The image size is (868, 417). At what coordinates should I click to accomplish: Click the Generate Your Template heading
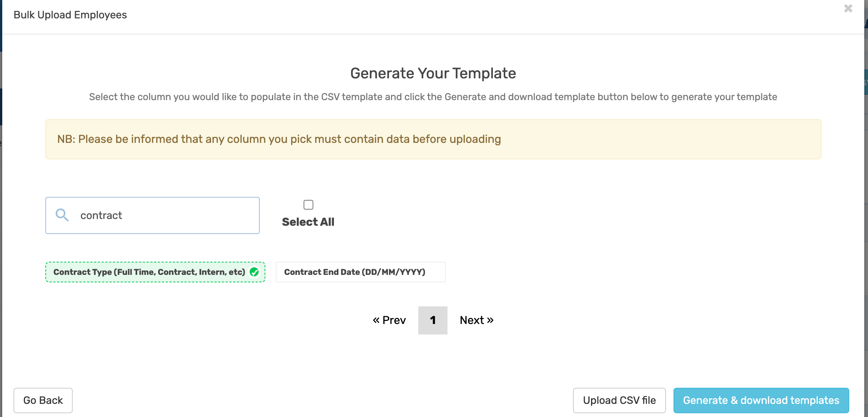[x=433, y=73]
